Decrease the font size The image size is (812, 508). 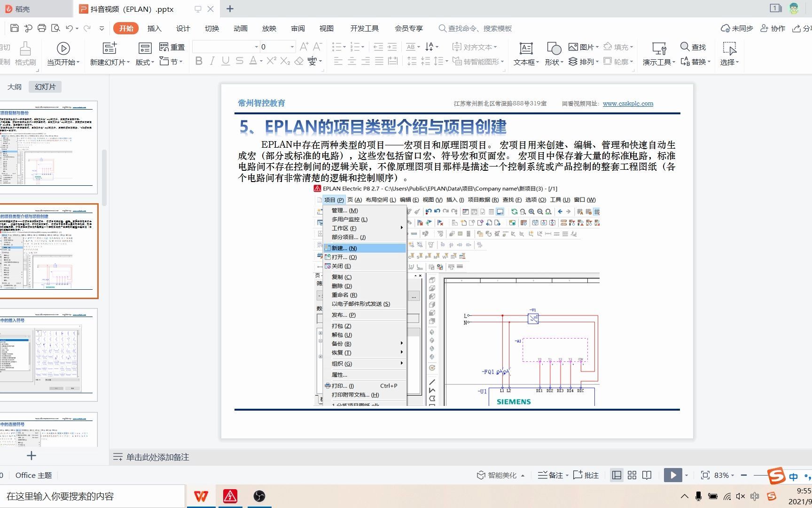[x=317, y=47]
